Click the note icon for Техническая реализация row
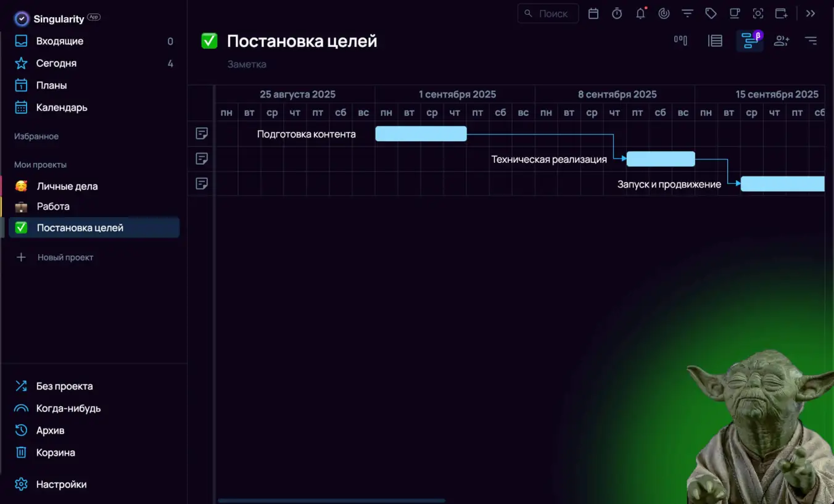 (202, 159)
